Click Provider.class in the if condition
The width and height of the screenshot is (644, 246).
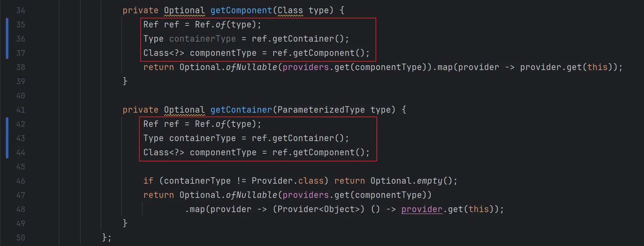coord(287,181)
